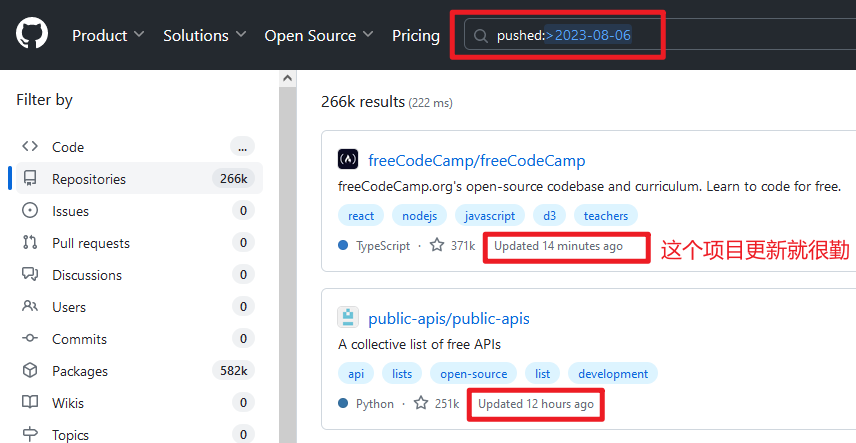
Task: Select the Topics filter
Action: point(139,435)
